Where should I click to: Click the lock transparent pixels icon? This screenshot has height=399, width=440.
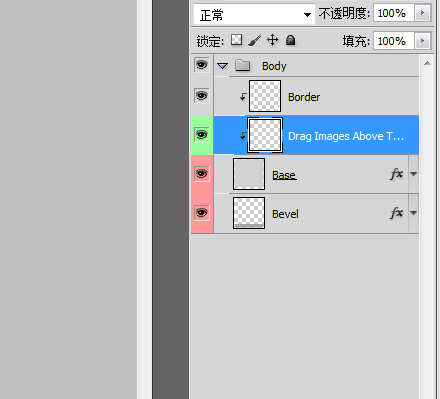point(237,40)
